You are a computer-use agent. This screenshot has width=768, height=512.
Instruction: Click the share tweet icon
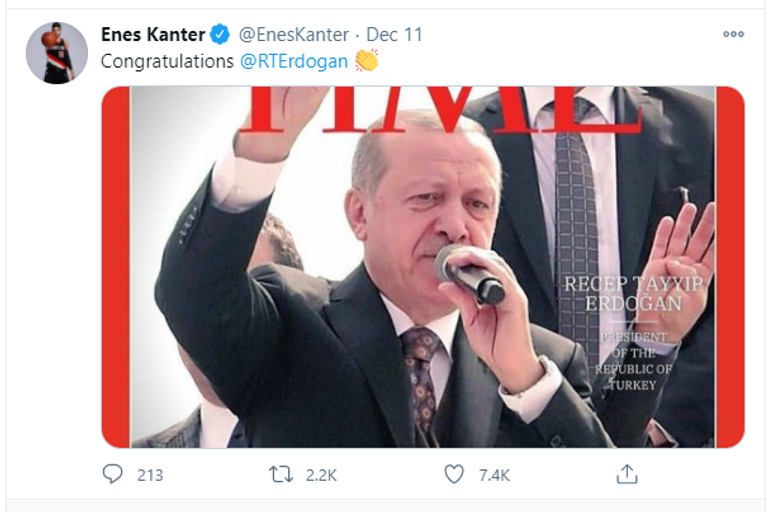[x=627, y=474]
